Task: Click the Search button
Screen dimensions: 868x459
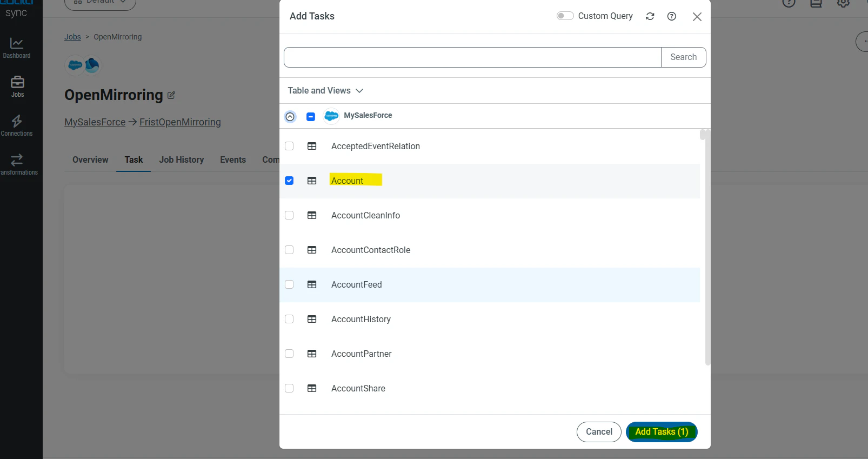Action: pyautogui.click(x=683, y=57)
